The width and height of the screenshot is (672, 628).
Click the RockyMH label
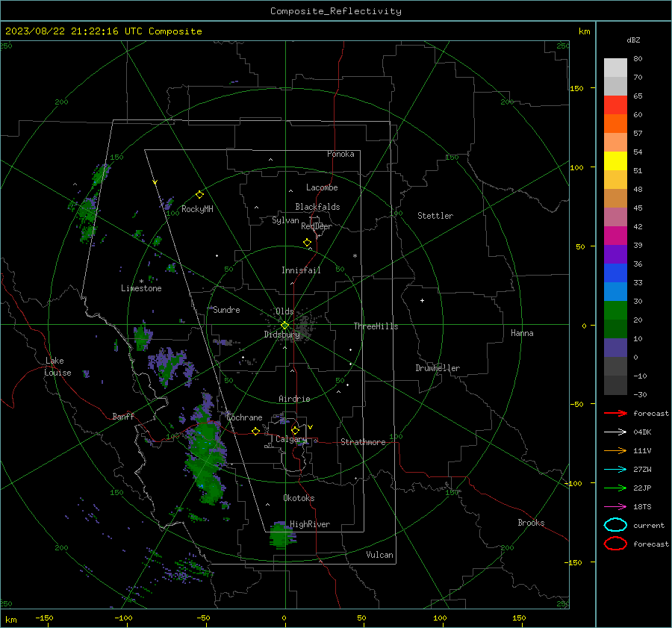pyautogui.click(x=197, y=209)
